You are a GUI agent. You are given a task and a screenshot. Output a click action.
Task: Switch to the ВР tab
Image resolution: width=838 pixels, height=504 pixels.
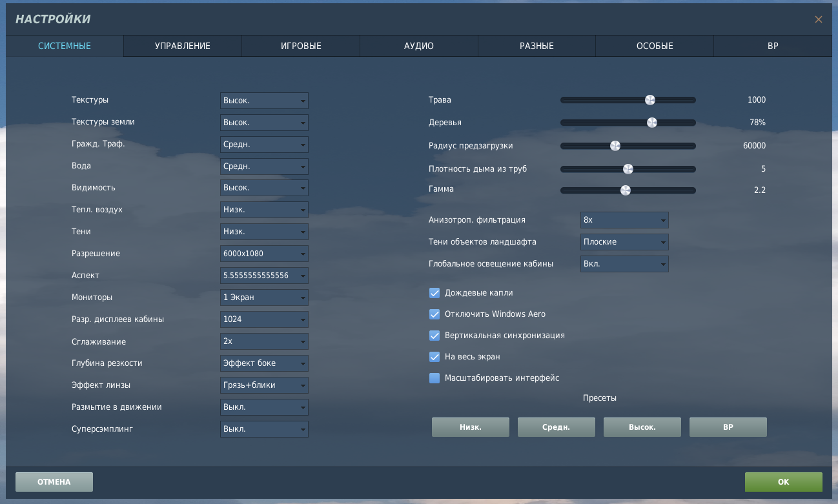773,46
